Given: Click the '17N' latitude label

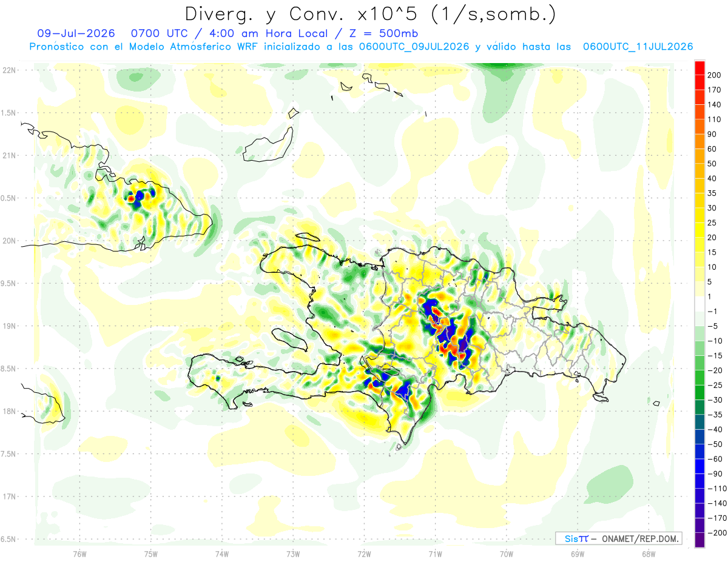Looking at the screenshot, I should [x=8, y=497].
